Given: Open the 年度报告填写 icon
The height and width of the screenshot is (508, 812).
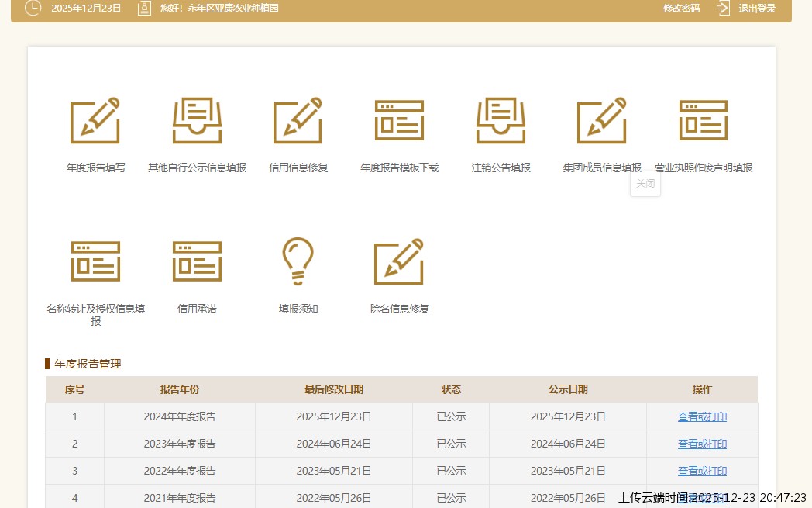Looking at the screenshot, I should pyautogui.click(x=95, y=121).
